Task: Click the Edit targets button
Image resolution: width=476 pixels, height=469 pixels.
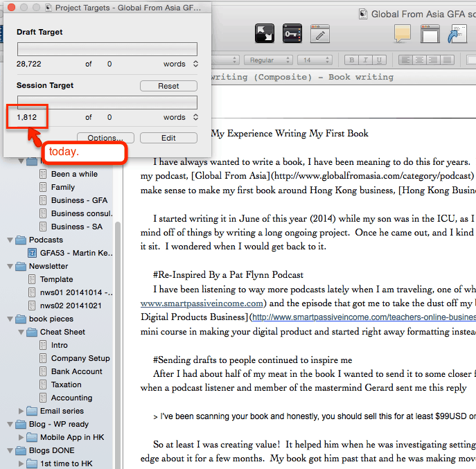Action: click(168, 138)
